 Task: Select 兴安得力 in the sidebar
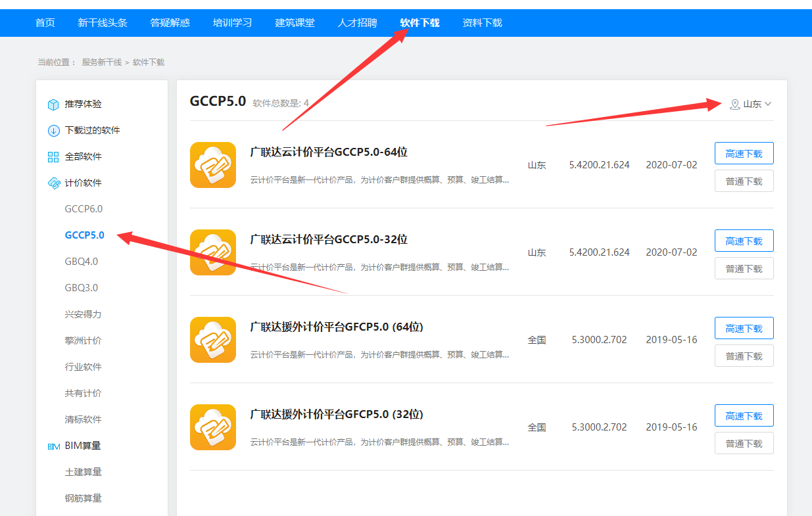point(84,314)
